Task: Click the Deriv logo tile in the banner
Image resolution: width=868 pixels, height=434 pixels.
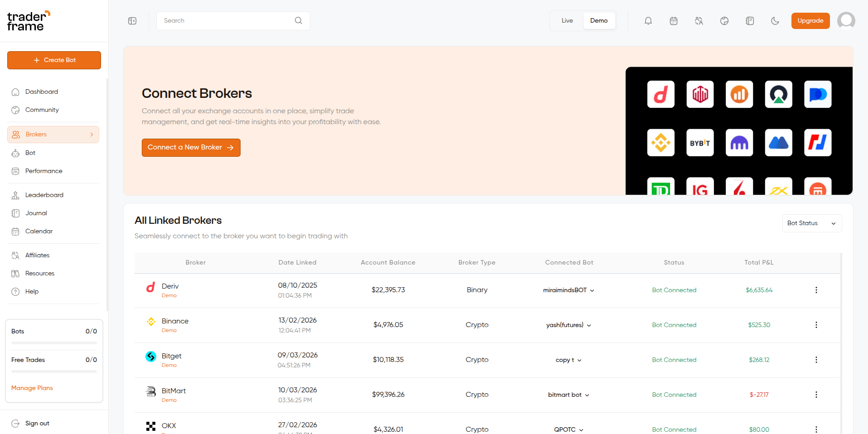Action: tap(661, 94)
